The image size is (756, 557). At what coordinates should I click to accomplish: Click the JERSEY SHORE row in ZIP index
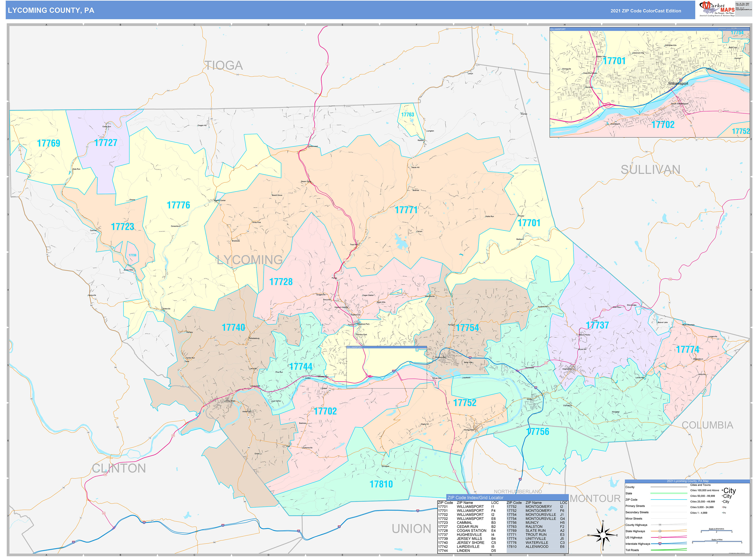pyautogui.click(x=467, y=543)
